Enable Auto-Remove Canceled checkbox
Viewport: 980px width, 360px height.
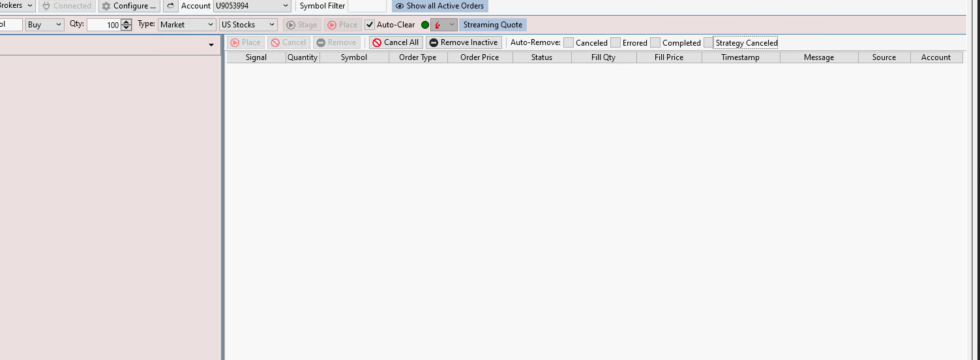(569, 42)
